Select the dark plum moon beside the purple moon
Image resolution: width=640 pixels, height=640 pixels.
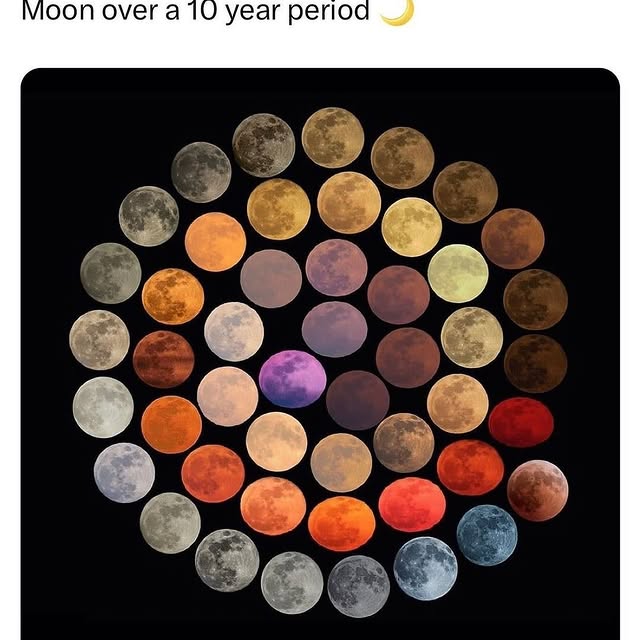click(358, 400)
